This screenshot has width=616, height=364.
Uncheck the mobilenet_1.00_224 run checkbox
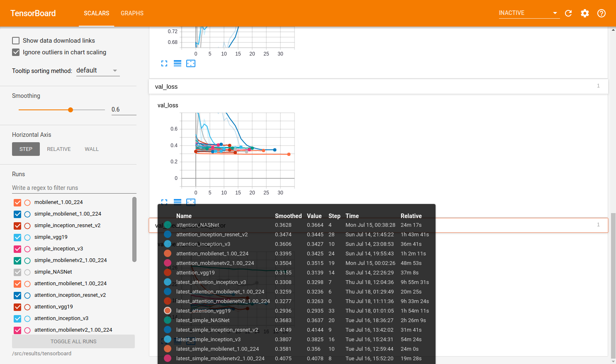click(17, 203)
